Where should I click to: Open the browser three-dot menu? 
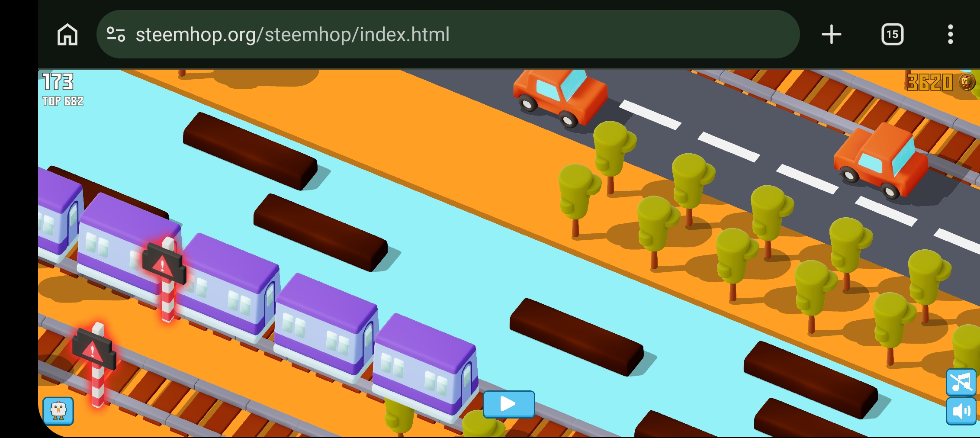coord(950,35)
